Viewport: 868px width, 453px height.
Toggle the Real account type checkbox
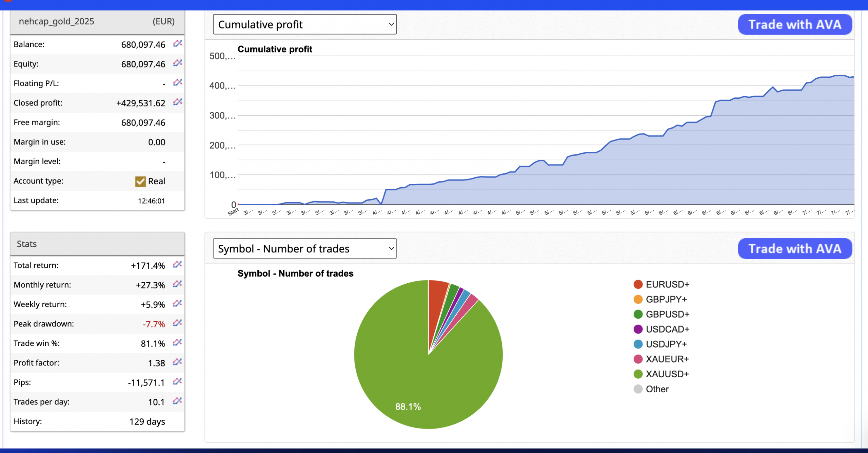coord(140,182)
